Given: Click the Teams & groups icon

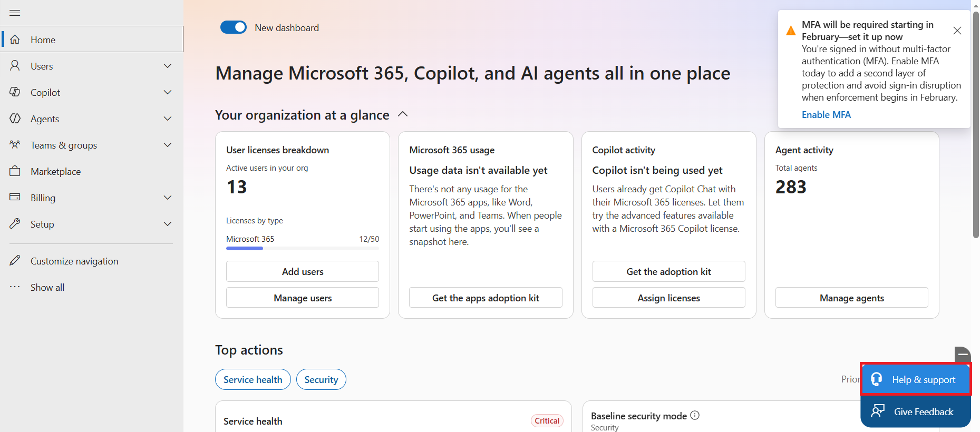Looking at the screenshot, I should (15, 145).
